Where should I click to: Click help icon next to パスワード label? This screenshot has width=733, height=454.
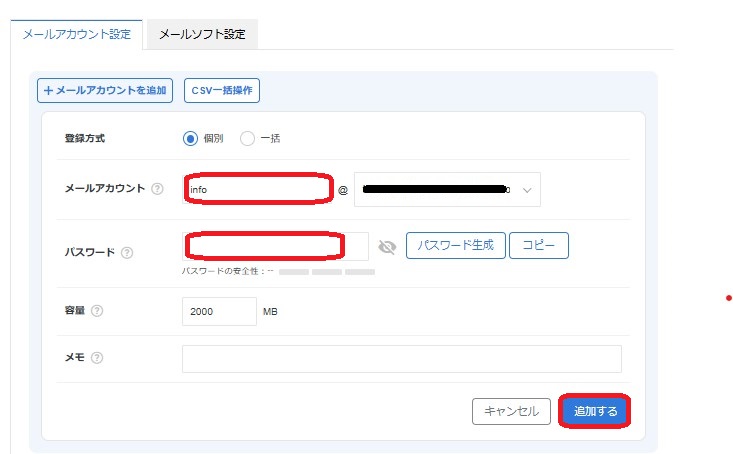pos(127,253)
